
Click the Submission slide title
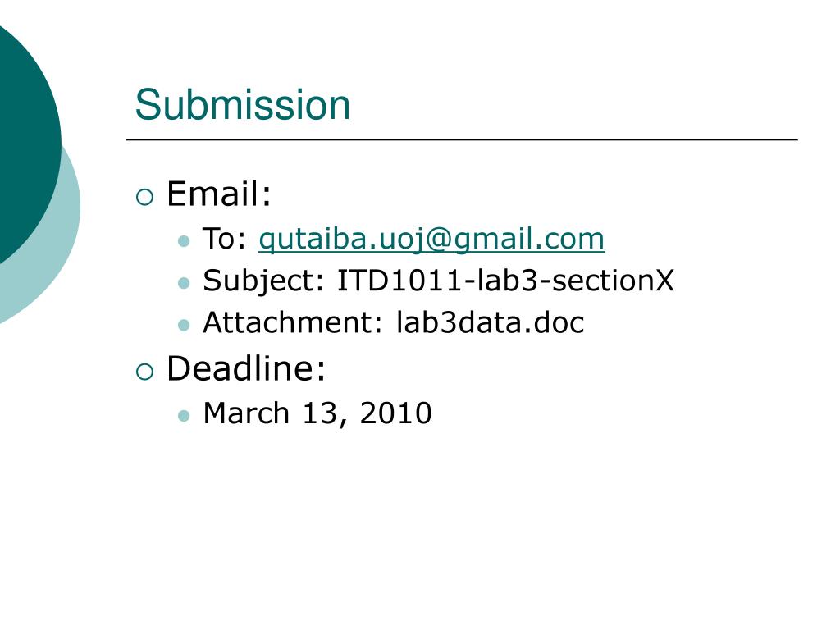[243, 104]
